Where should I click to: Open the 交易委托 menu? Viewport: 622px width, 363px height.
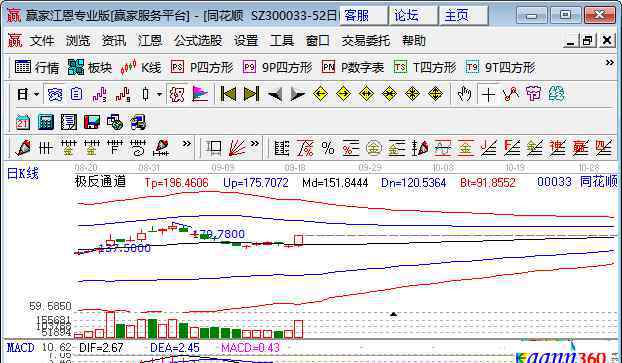366,40
